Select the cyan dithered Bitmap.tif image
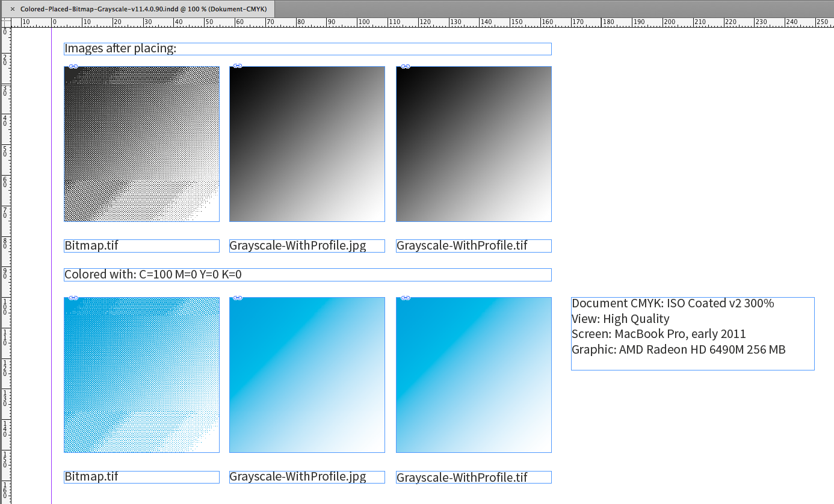 click(x=141, y=375)
